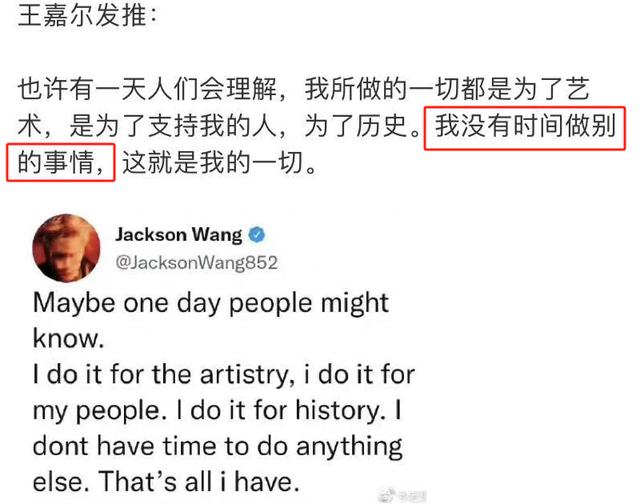Image resolution: width=640 pixels, height=504 pixels.
Task: Click the phrase 为了历史
Action: pyautogui.click(x=355, y=126)
